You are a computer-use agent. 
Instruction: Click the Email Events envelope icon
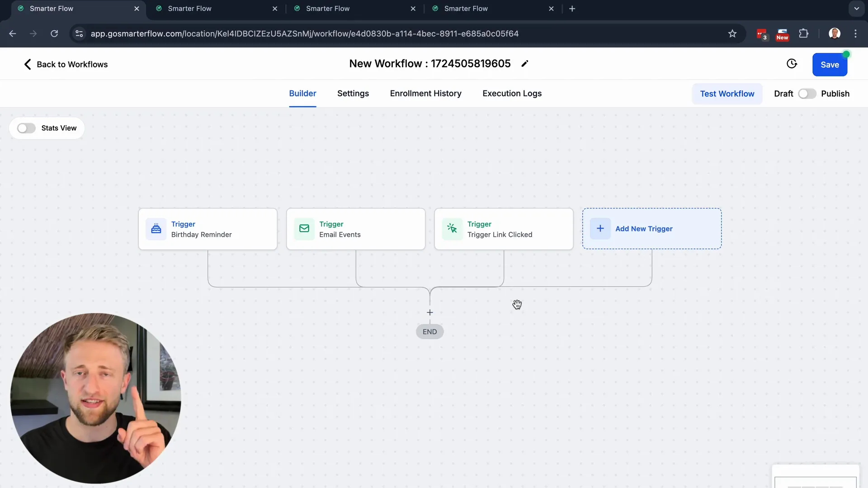(x=304, y=229)
